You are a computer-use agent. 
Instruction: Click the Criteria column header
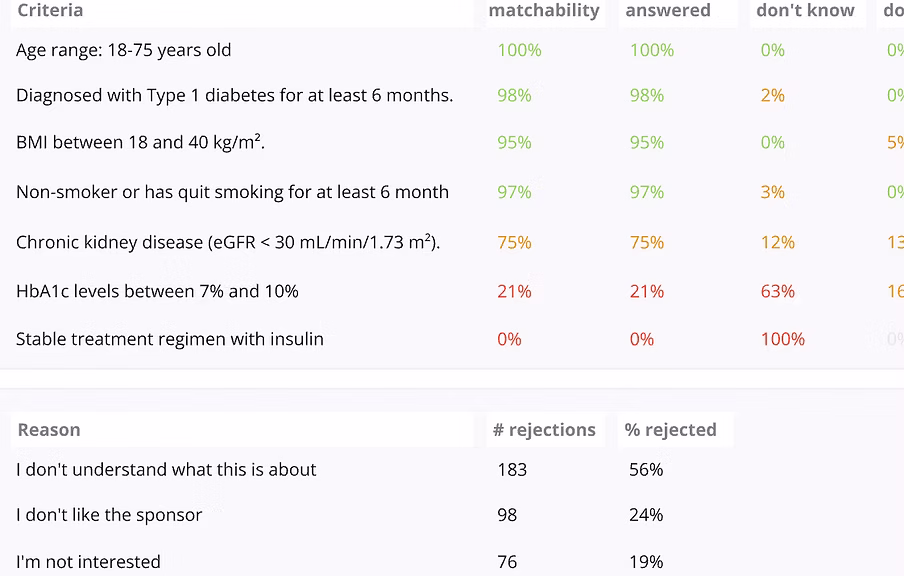50,11
